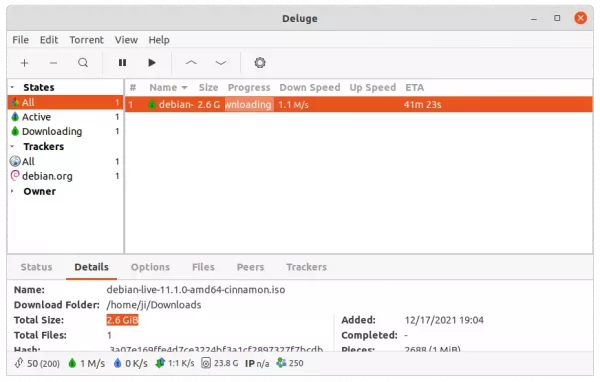Click the connections count status icon

click(x=19, y=363)
